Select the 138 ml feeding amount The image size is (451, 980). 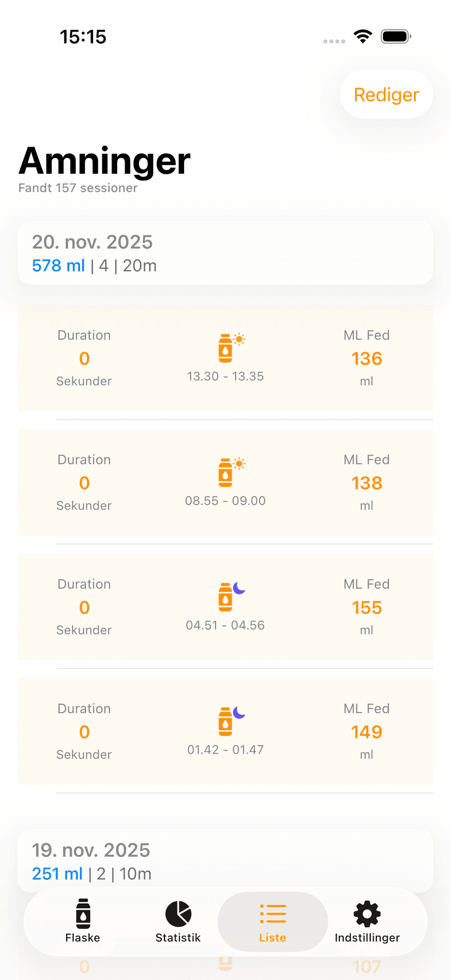click(367, 483)
